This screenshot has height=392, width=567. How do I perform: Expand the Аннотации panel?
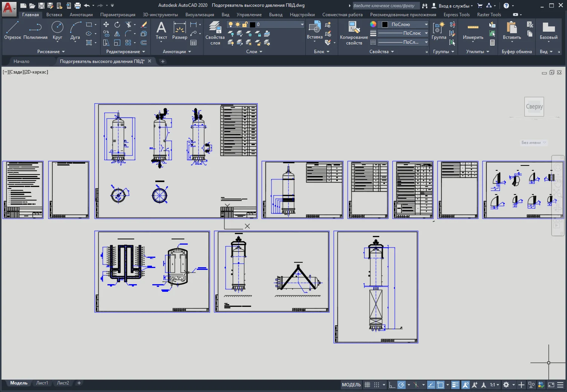point(177,52)
